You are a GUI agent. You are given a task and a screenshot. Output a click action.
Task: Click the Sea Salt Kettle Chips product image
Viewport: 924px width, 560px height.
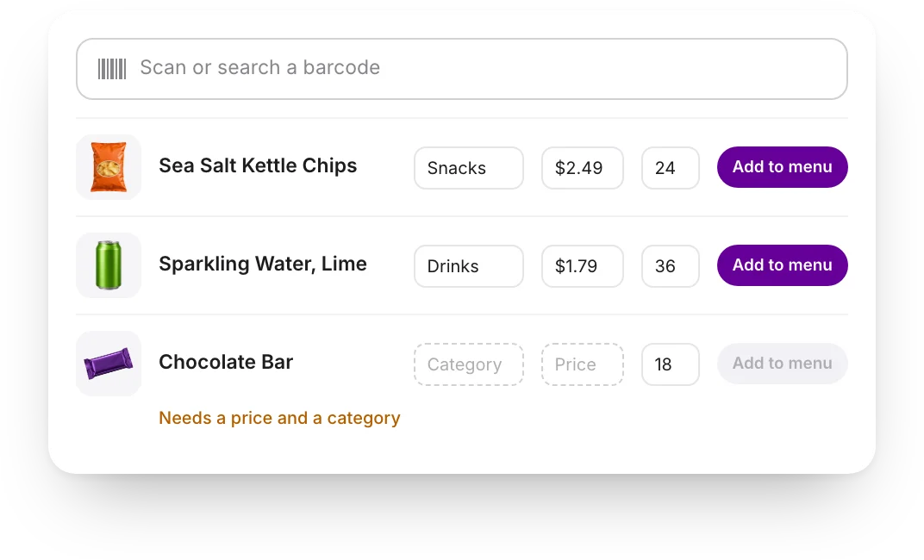[109, 166]
